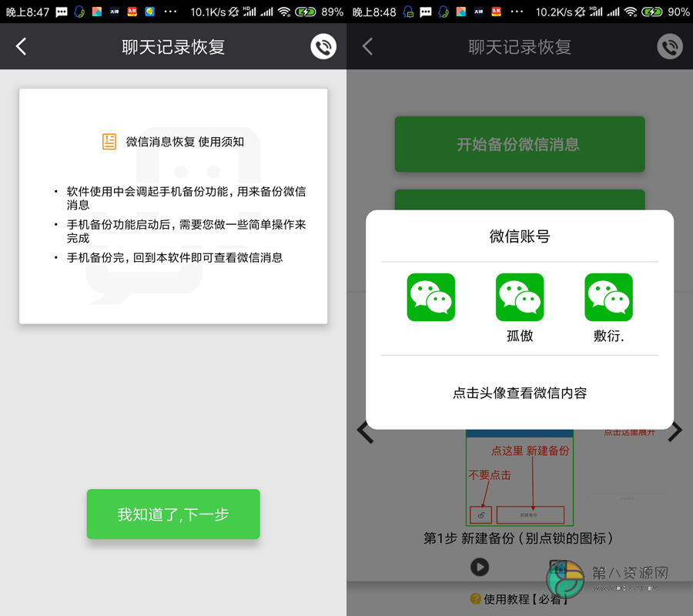
Task: Tap the orange document icon beside 微信消息恢复 使用须知
Action: click(109, 142)
